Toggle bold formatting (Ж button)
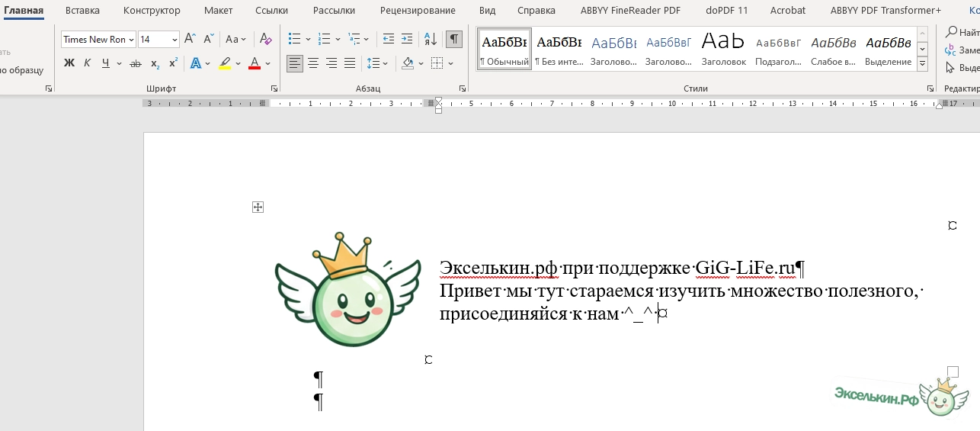 pyautogui.click(x=69, y=63)
